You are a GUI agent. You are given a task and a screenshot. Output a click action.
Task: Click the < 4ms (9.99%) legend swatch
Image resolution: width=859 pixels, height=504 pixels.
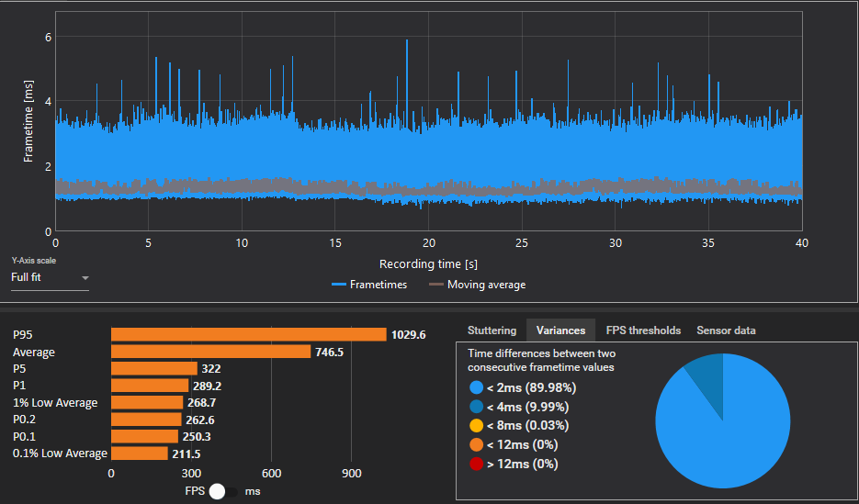coord(476,407)
